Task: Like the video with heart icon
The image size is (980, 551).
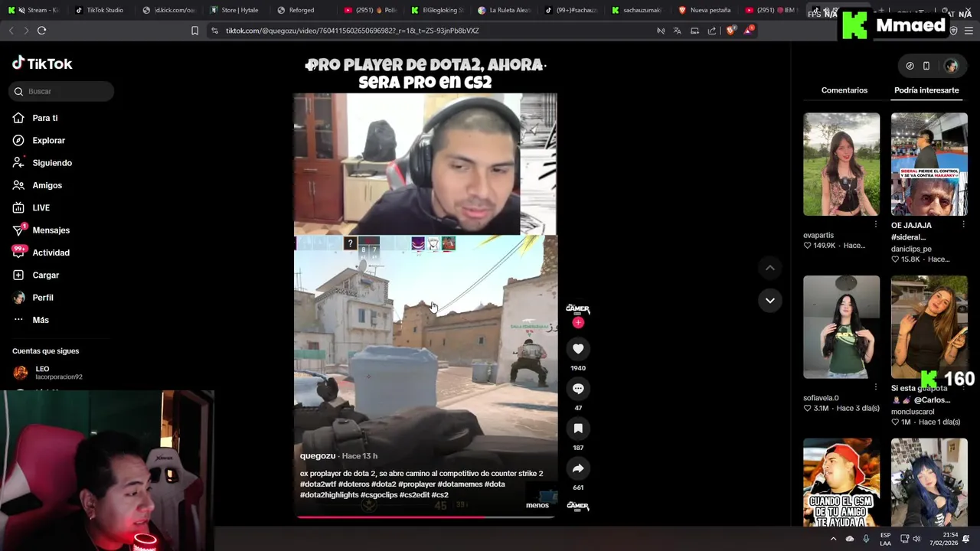Action: [x=578, y=349]
